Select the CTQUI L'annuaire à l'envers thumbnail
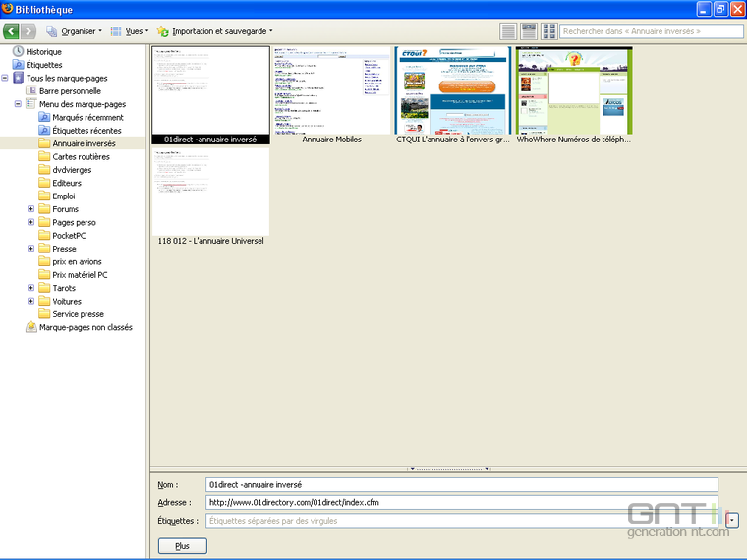The width and height of the screenshot is (747, 560). point(452,95)
